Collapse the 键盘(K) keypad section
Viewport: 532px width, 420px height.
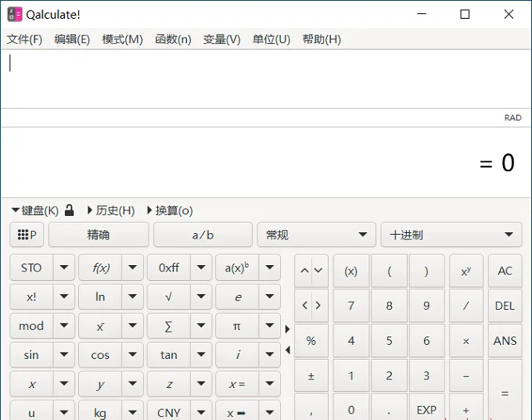click(x=35, y=210)
